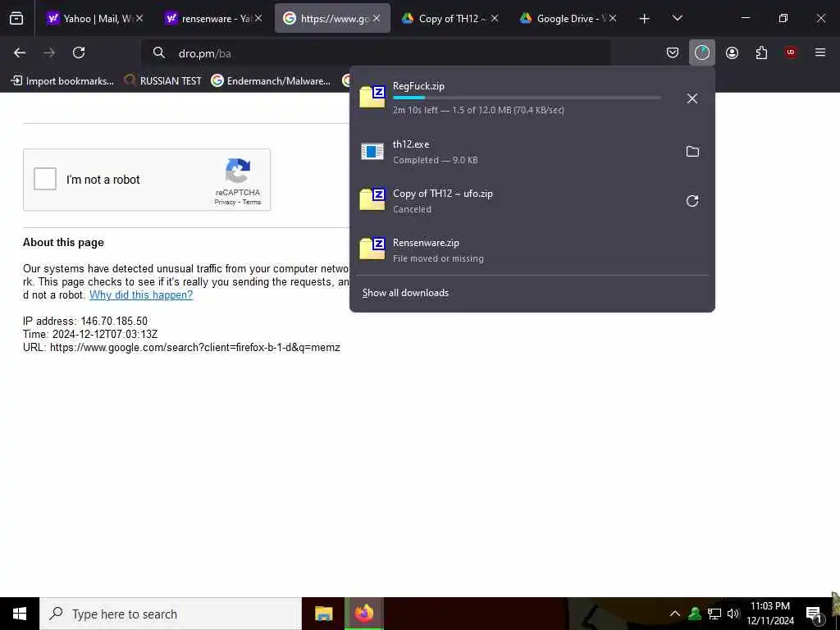The height and width of the screenshot is (630, 840).
Task: Go back with the back arrow
Action: pos(20,52)
